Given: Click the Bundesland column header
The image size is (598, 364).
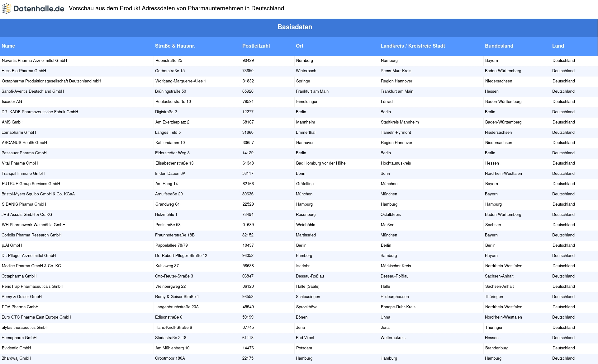Looking at the screenshot, I should click(x=499, y=46).
